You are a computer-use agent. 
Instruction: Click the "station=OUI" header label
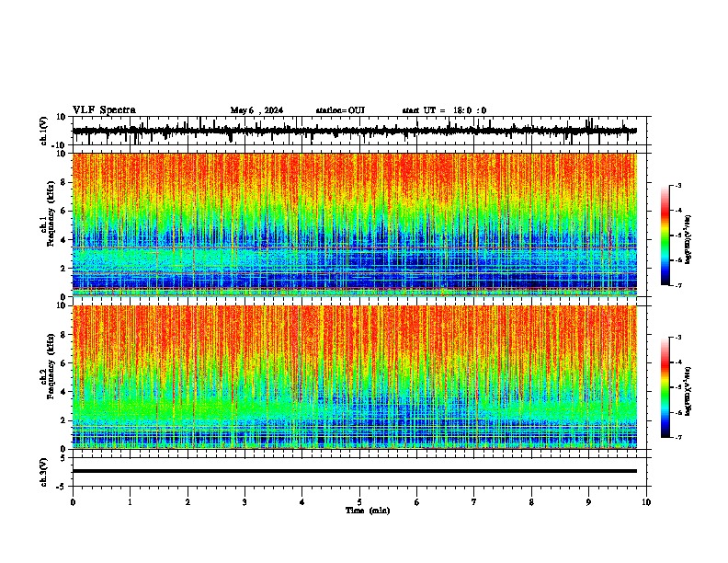(x=340, y=110)
